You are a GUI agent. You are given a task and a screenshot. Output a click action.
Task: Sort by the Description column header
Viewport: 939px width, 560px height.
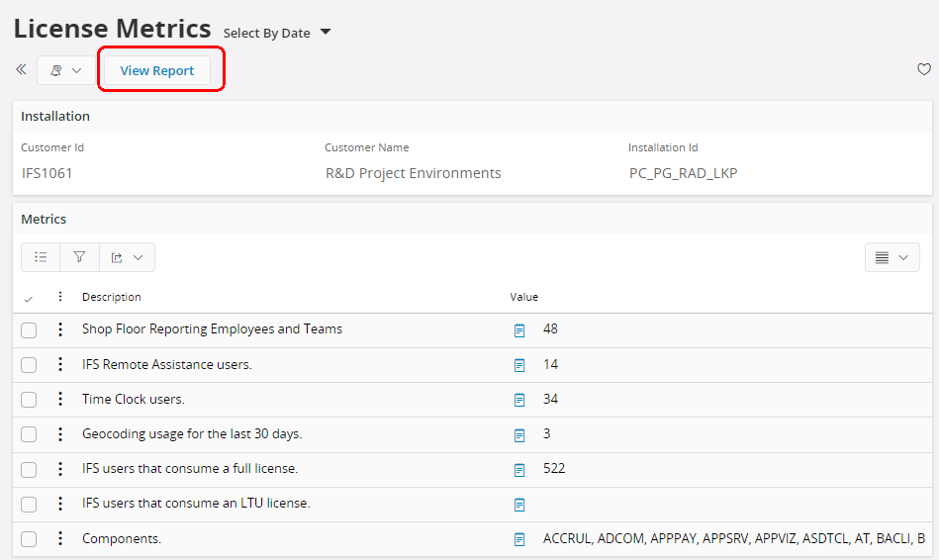click(112, 297)
